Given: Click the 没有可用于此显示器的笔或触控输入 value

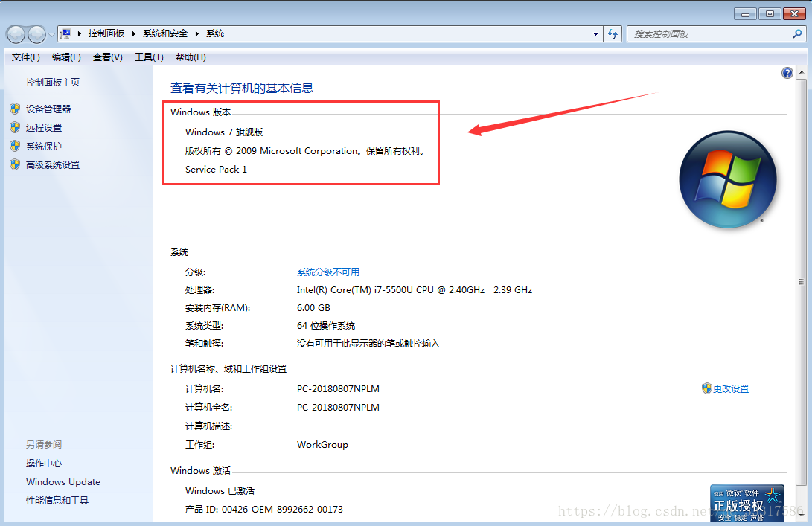Looking at the screenshot, I should [368, 344].
